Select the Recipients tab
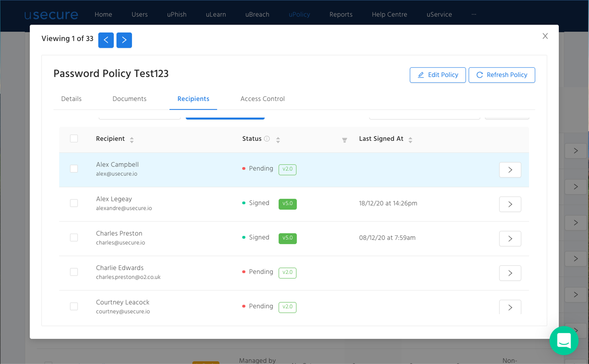This screenshot has height=364, width=589. click(193, 99)
